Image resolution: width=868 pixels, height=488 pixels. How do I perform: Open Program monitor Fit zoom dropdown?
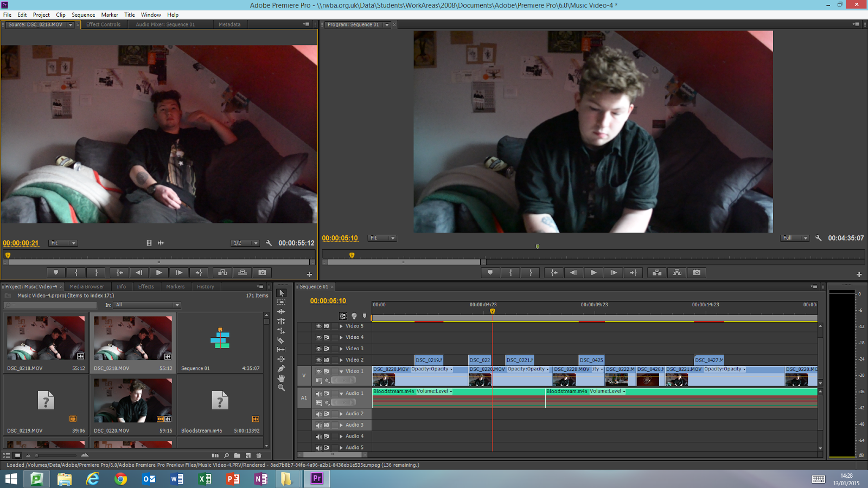pyautogui.click(x=382, y=238)
